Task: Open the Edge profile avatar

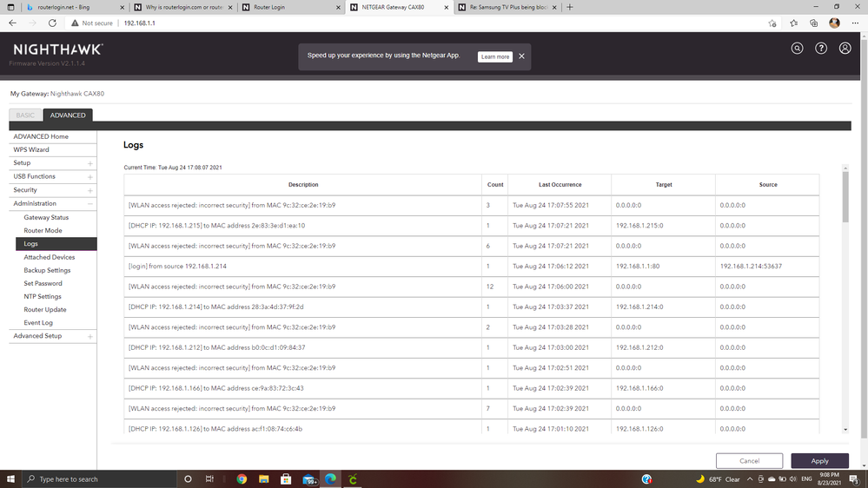Action: tap(834, 23)
